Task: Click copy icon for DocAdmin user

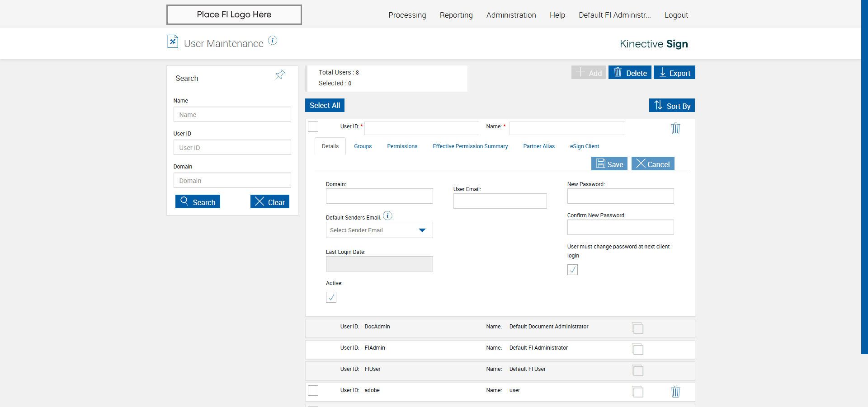Action: pyautogui.click(x=638, y=328)
